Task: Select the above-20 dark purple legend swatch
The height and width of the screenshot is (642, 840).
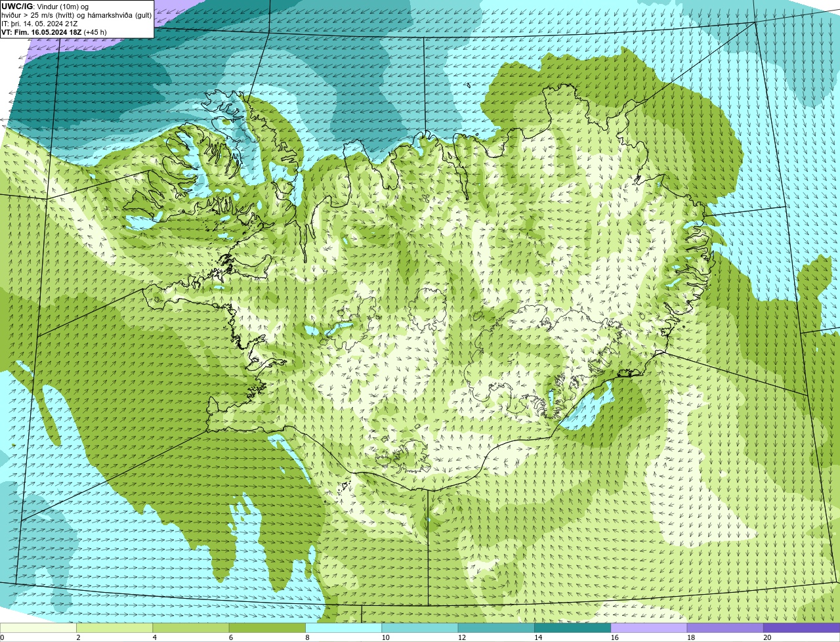Action: click(801, 628)
